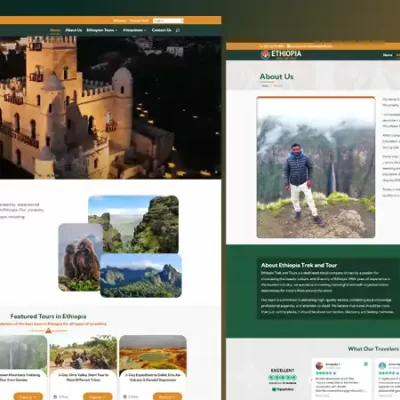Viewport: 400px width, 400px height.
Task: Click the green Tripadvisor rating bubbles
Action: [x=283, y=378]
